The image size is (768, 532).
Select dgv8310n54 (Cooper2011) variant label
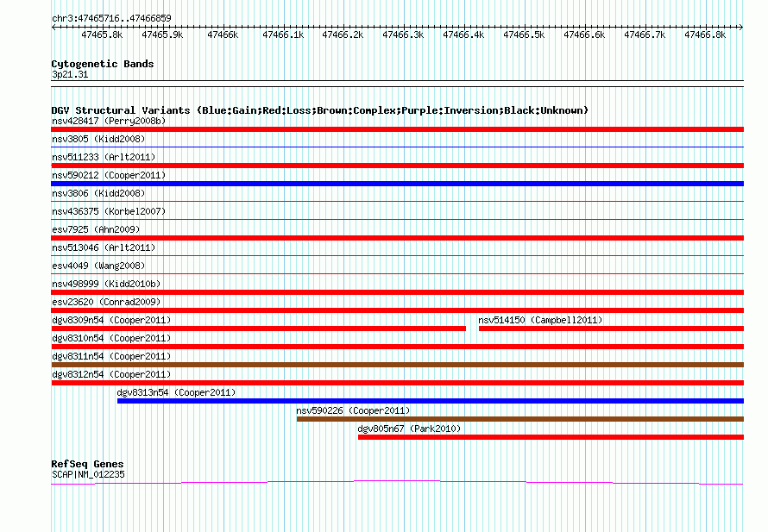pyautogui.click(x=111, y=338)
